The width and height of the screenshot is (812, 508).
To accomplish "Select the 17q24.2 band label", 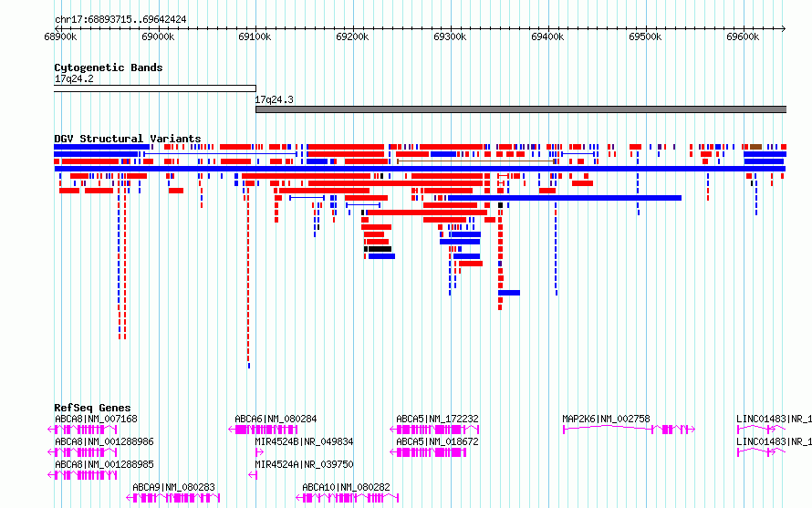I will 74,78.
